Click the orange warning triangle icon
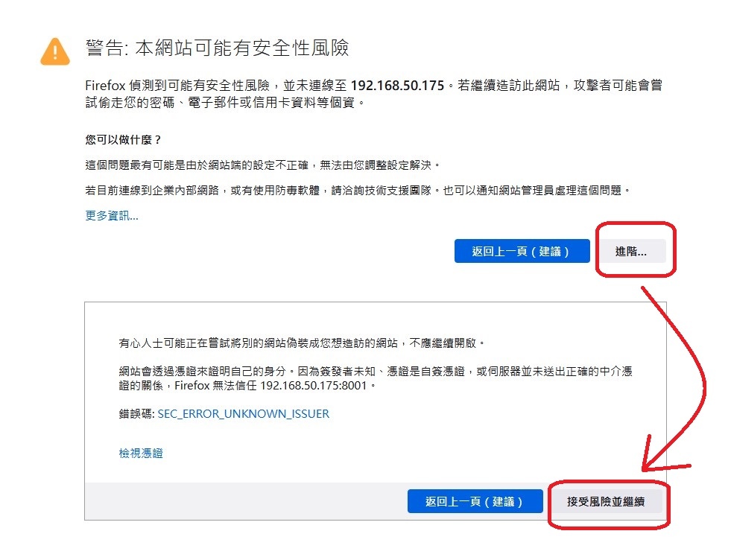This screenshot has width=731, height=560. click(x=55, y=51)
